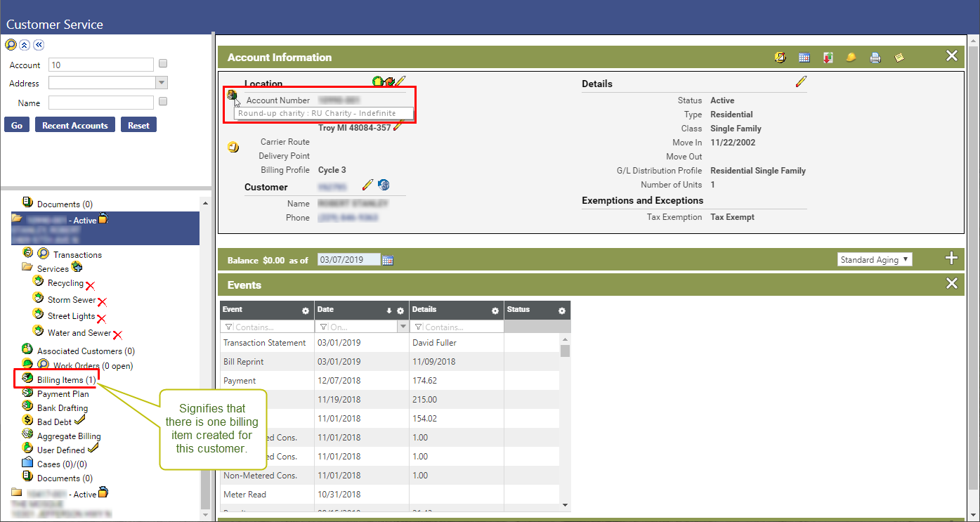Screen dimensions: 980x522
Task: Click magnifier icon next to Work Orders
Action: (43, 365)
